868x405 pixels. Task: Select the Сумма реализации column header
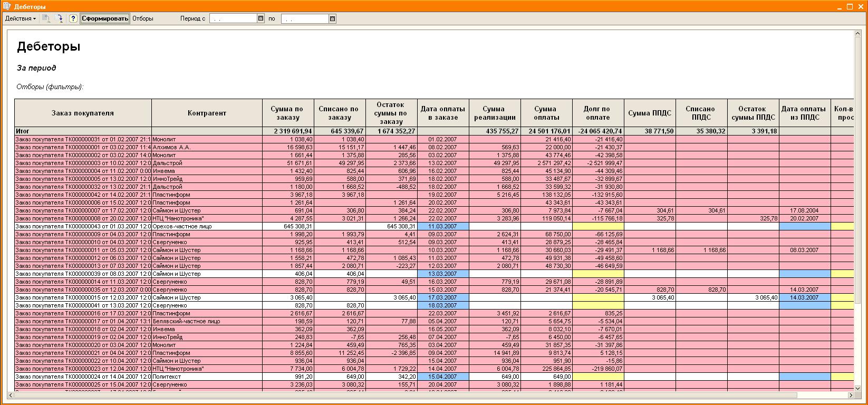(x=495, y=113)
